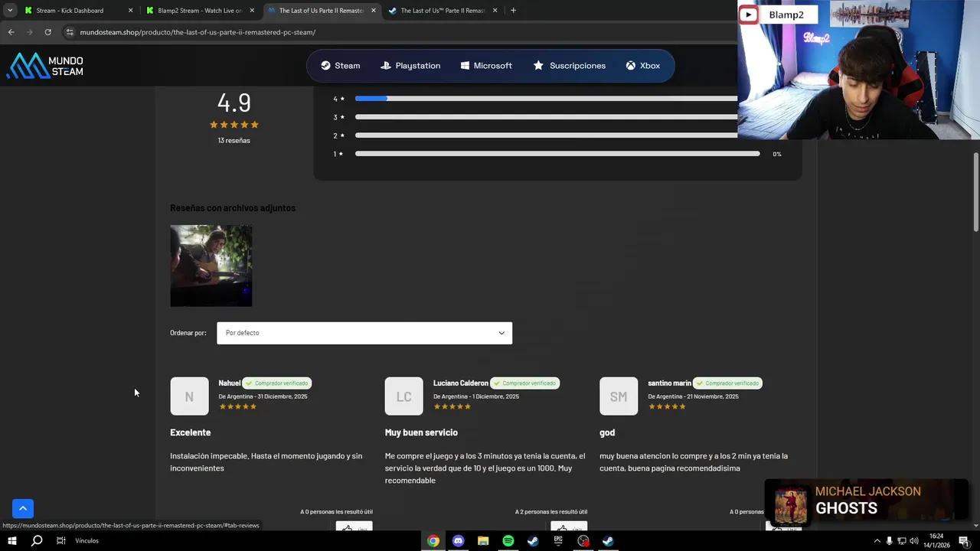Open Windows Start menu
Screen dimensions: 980x551
(12, 541)
